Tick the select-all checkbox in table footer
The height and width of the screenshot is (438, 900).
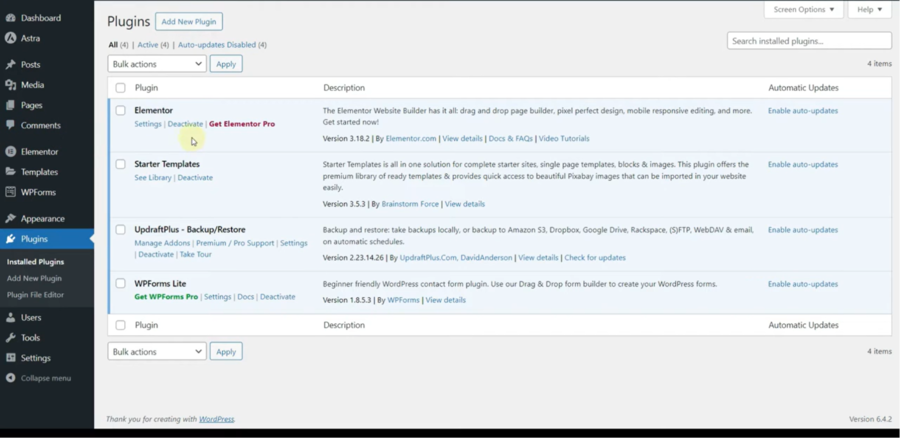click(x=120, y=325)
